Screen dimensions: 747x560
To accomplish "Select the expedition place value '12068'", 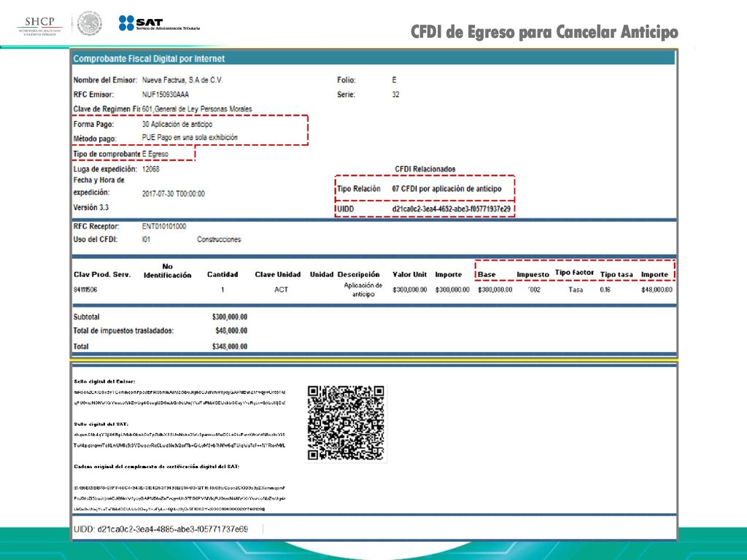I will pyautogui.click(x=150, y=169).
